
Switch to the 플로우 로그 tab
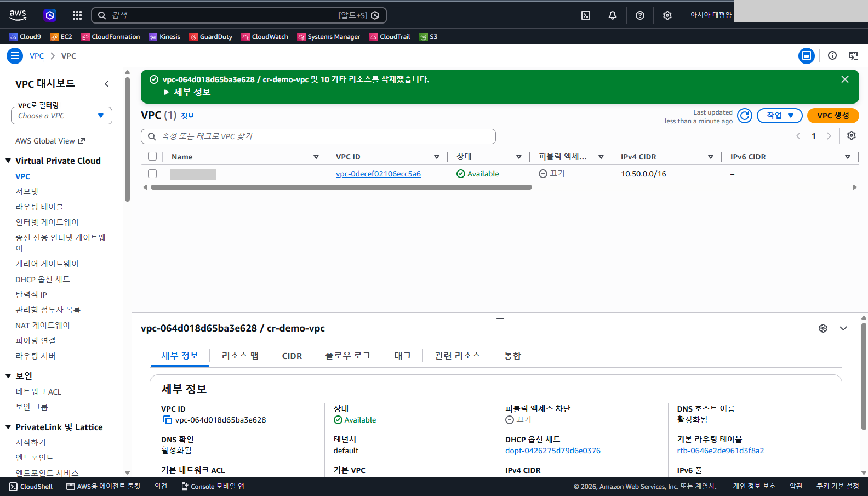tap(348, 356)
